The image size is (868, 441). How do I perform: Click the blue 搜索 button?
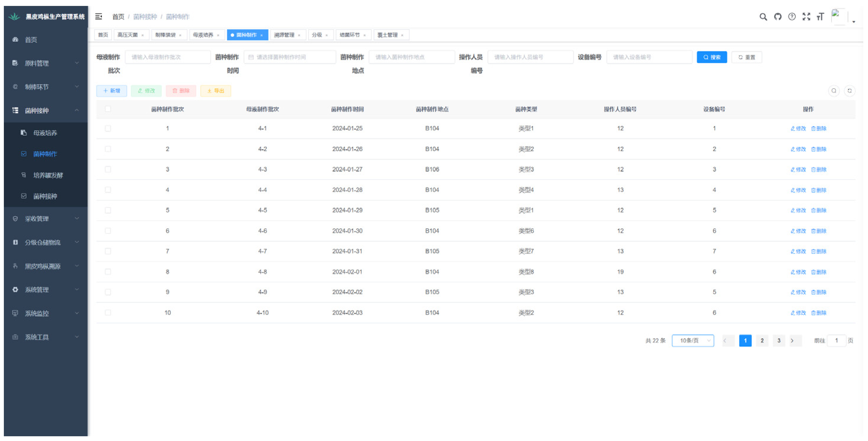coord(712,57)
